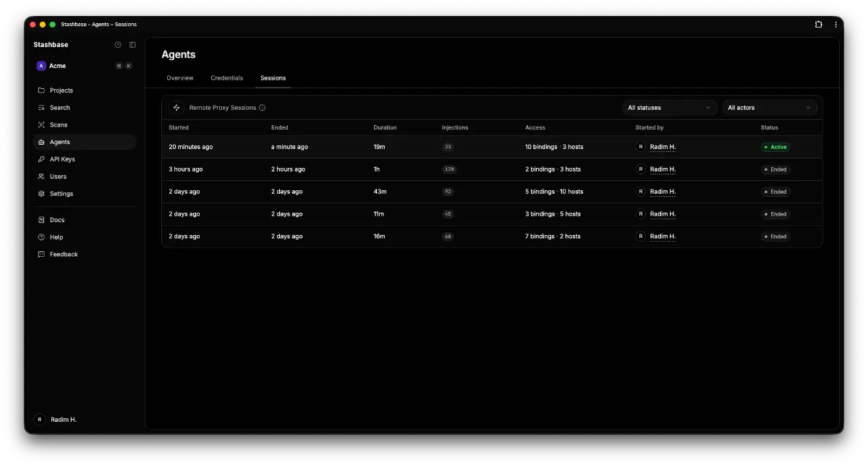Open the Docs link in the sidebar
Image resolution: width=868 pixels, height=466 pixels.
point(85,220)
